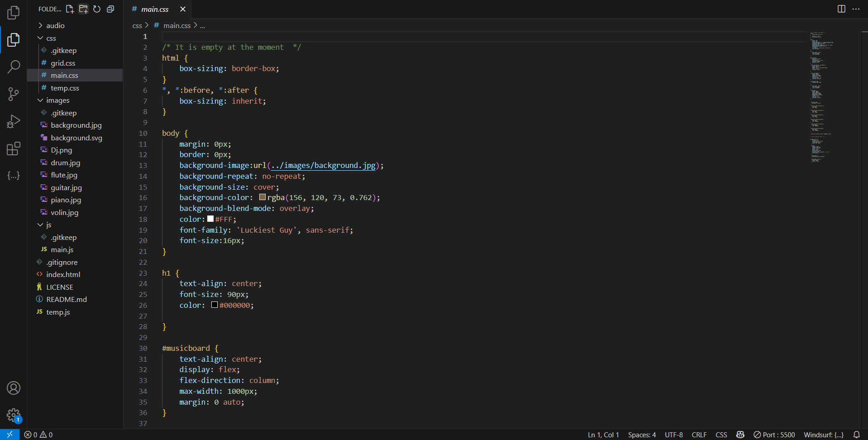Open index.html file

[75, 274]
